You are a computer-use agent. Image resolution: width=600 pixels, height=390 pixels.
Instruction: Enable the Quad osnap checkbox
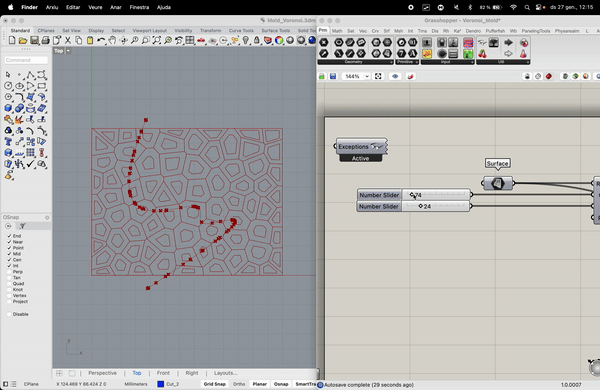point(9,284)
